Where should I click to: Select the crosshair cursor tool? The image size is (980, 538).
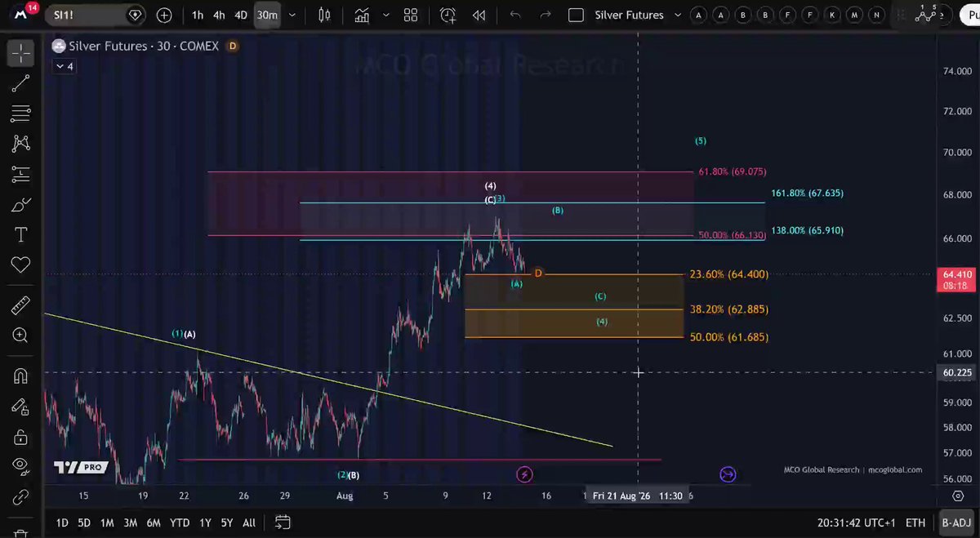click(x=20, y=53)
